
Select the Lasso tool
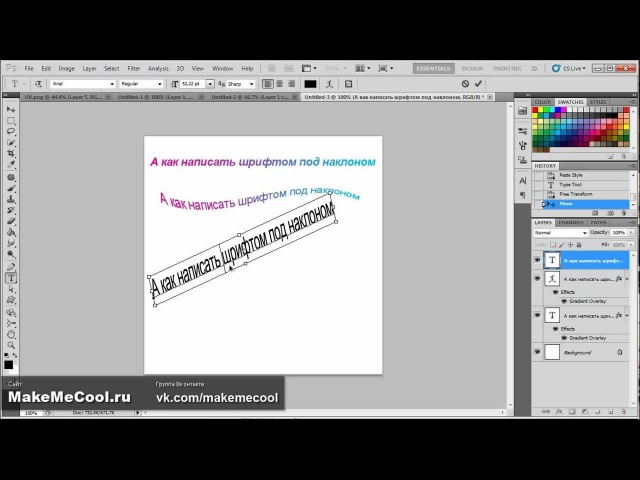[11, 131]
